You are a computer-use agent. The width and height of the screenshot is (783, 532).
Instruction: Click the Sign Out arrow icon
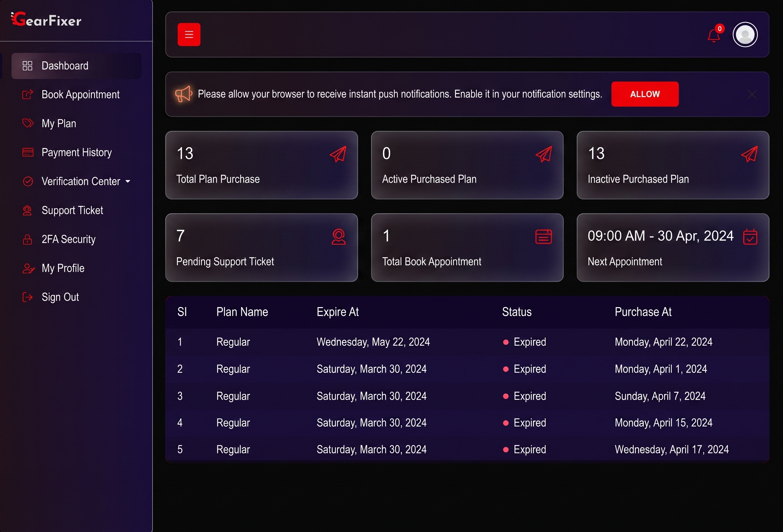[x=27, y=297]
